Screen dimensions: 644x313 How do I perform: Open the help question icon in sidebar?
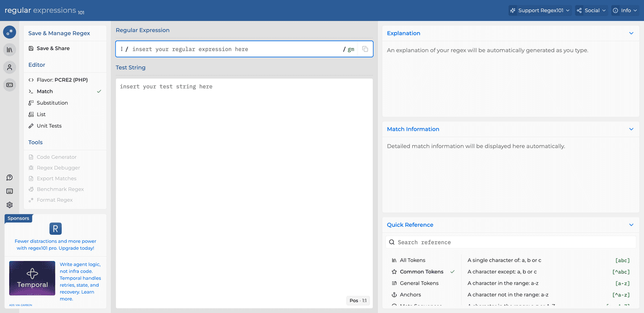click(10, 177)
